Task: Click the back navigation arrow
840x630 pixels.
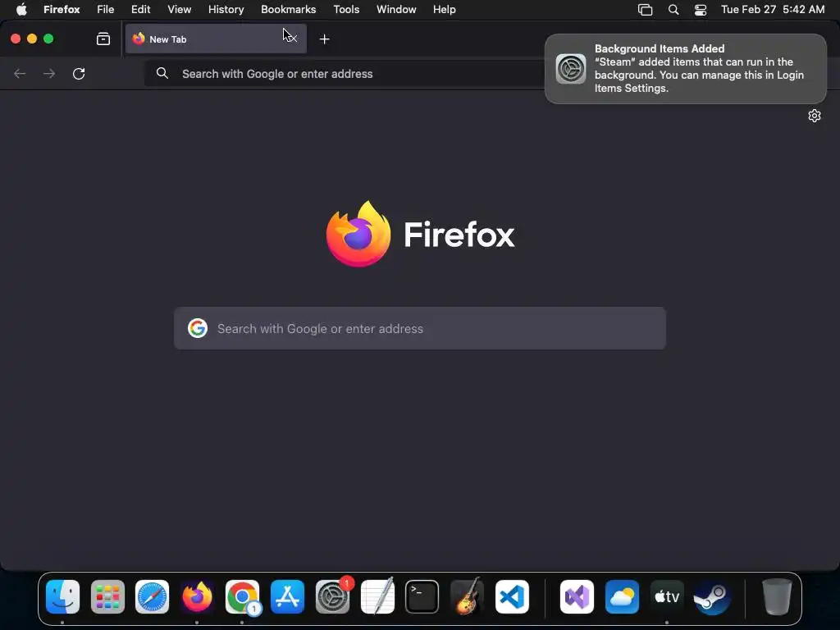Action: pos(20,73)
